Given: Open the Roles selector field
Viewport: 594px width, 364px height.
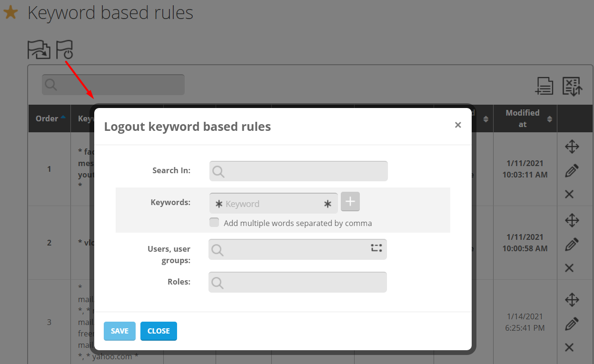Looking at the screenshot, I should [x=297, y=282].
